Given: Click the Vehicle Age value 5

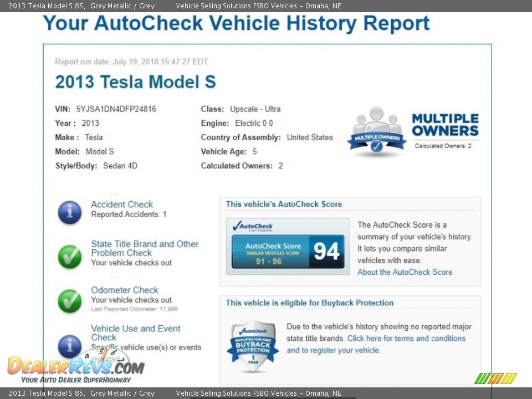Looking at the screenshot, I should (x=255, y=152).
